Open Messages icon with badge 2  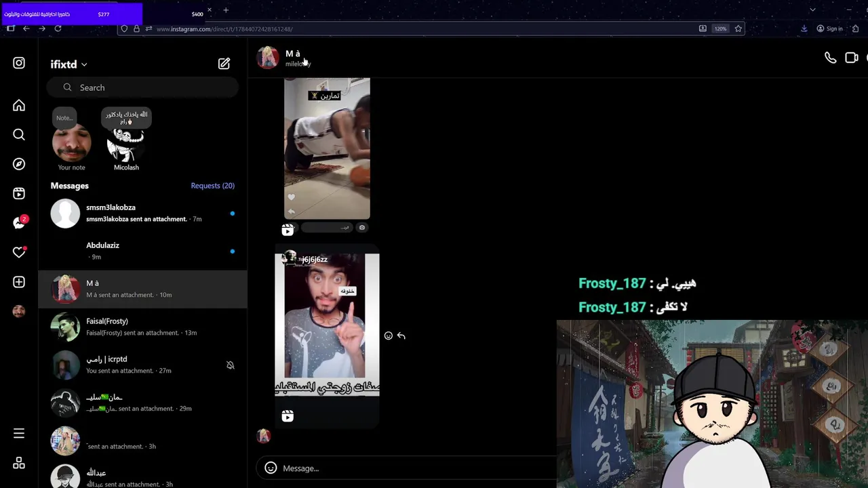tap(19, 223)
